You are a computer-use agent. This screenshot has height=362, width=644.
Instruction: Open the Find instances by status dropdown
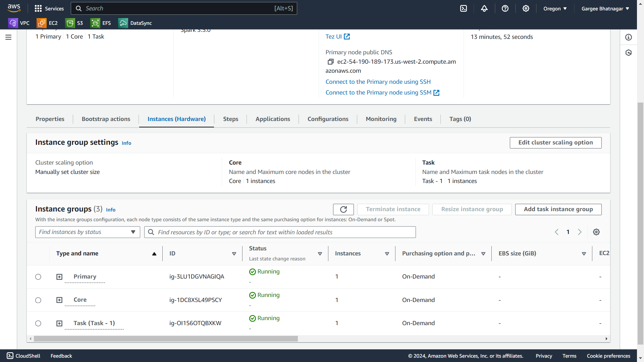(88, 232)
